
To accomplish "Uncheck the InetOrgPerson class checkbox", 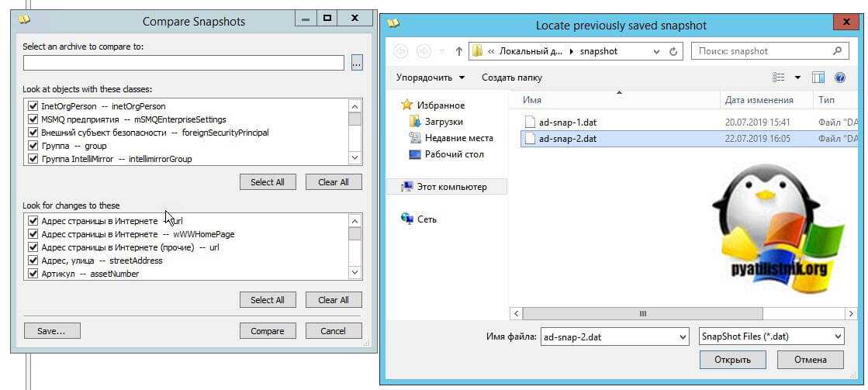I will click(x=32, y=106).
